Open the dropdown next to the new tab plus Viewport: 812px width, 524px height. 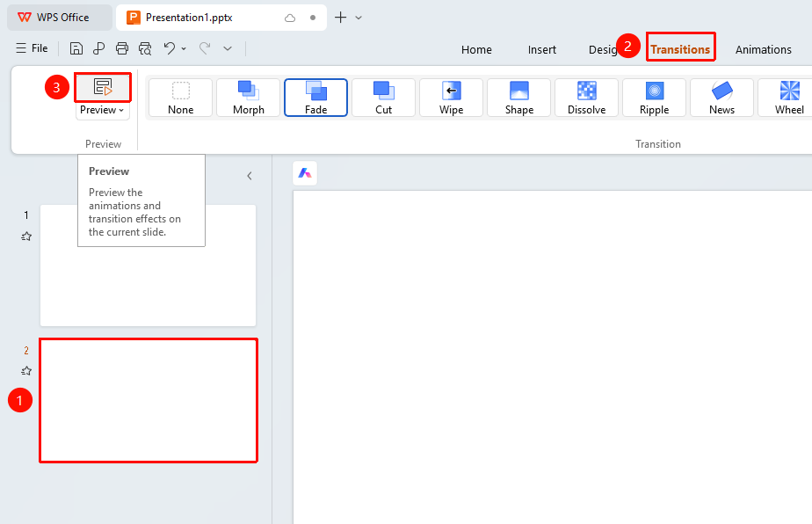click(359, 18)
